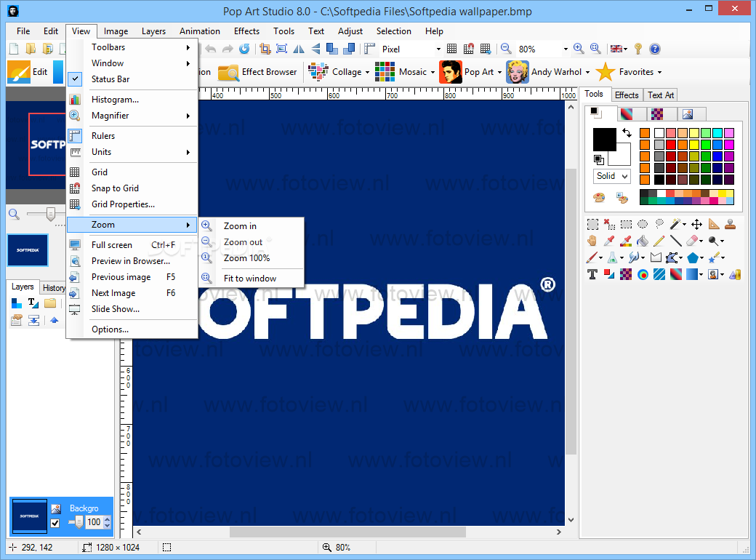Select the Eyedropper color picker tool

[x=609, y=241]
